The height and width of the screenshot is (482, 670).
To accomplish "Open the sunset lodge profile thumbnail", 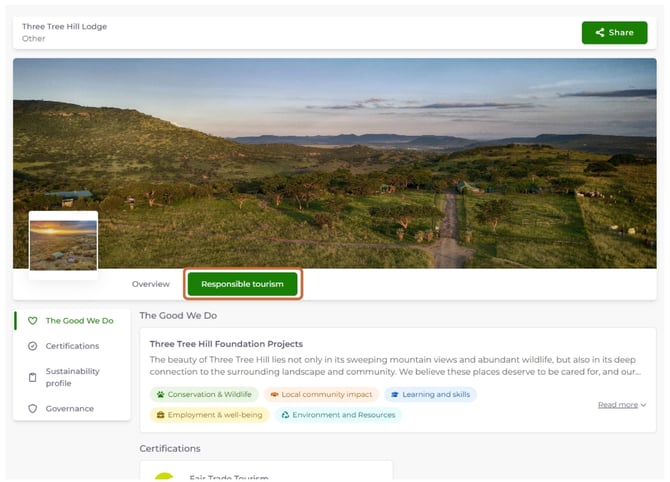I will [x=63, y=245].
